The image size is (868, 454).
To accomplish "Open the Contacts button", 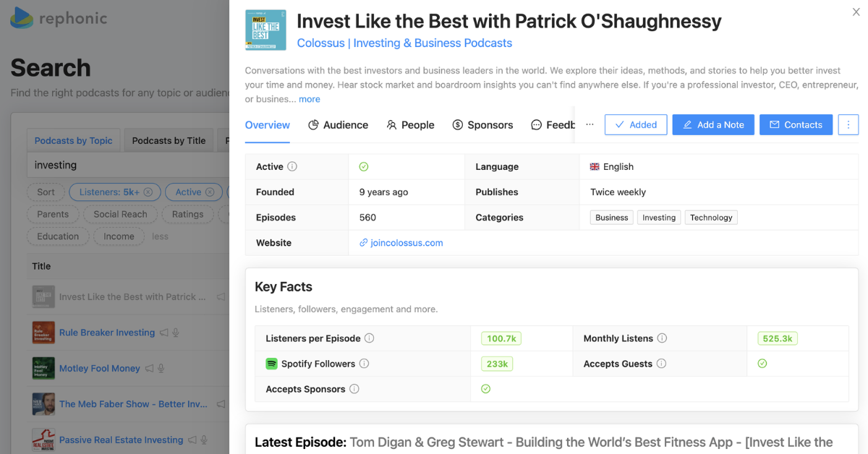I will tap(796, 125).
